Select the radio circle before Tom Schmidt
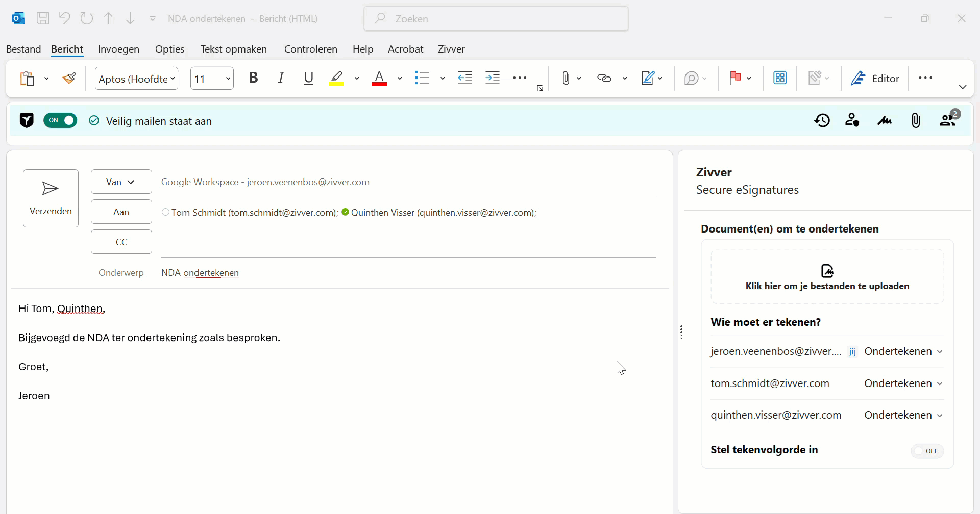 coord(165,212)
